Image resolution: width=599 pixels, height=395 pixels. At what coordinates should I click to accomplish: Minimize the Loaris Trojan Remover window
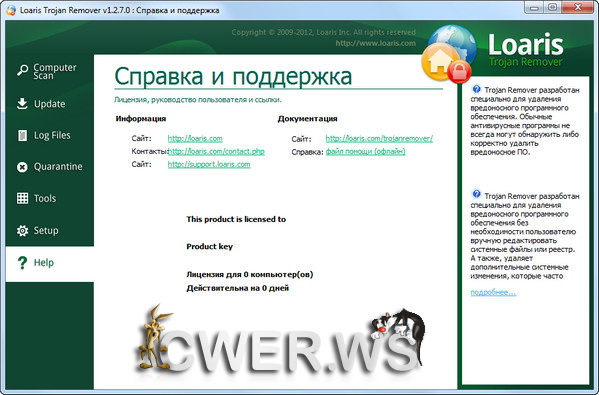click(x=534, y=8)
